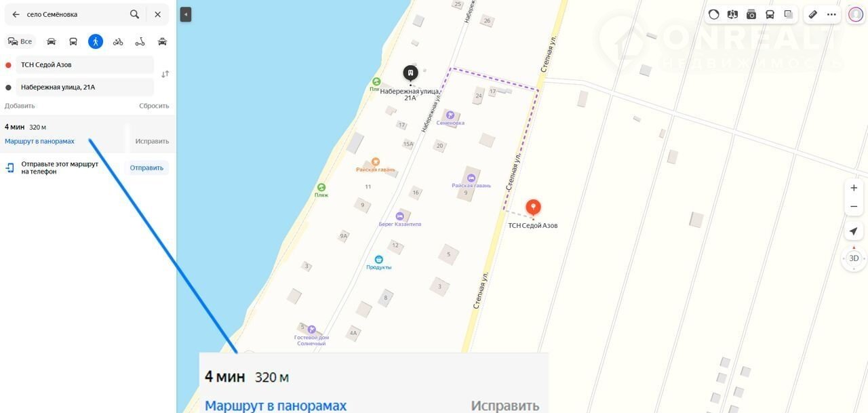Click the search magnifier icon

tap(135, 14)
